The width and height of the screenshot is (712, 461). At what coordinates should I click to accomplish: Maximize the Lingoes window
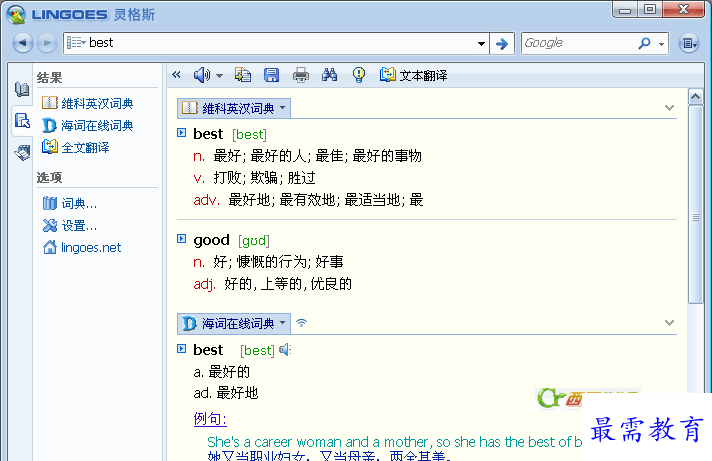coord(650,10)
